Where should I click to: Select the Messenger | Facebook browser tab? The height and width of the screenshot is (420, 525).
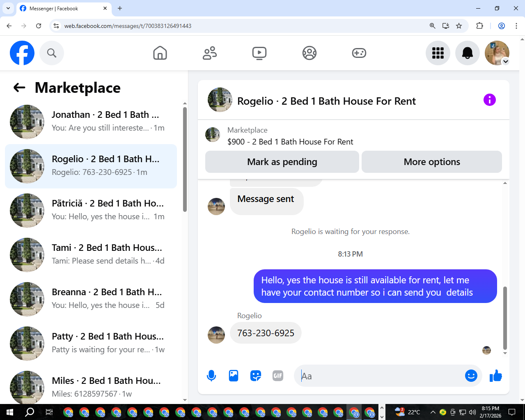point(64,9)
